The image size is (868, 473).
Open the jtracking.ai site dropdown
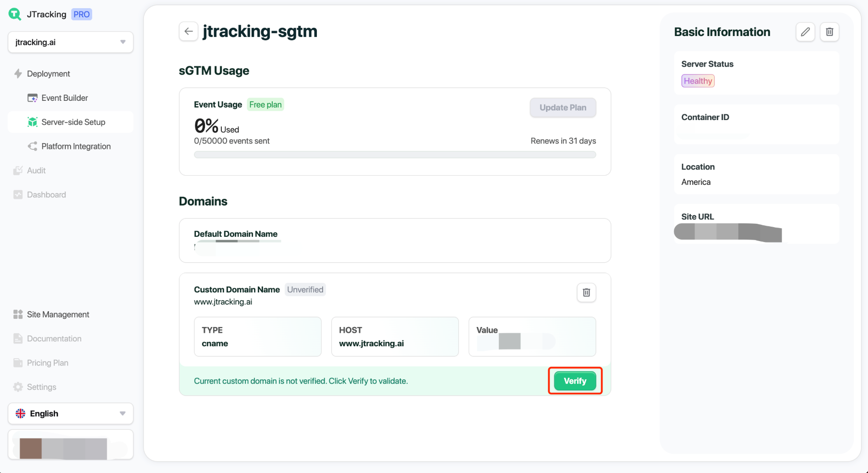click(71, 42)
